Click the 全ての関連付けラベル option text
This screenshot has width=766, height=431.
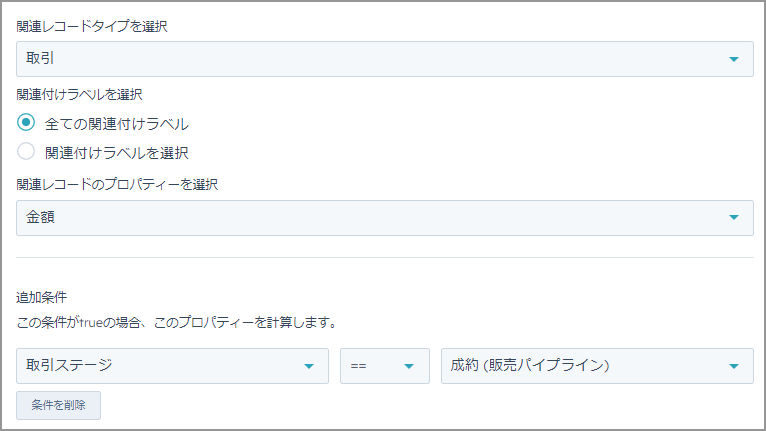(116, 124)
